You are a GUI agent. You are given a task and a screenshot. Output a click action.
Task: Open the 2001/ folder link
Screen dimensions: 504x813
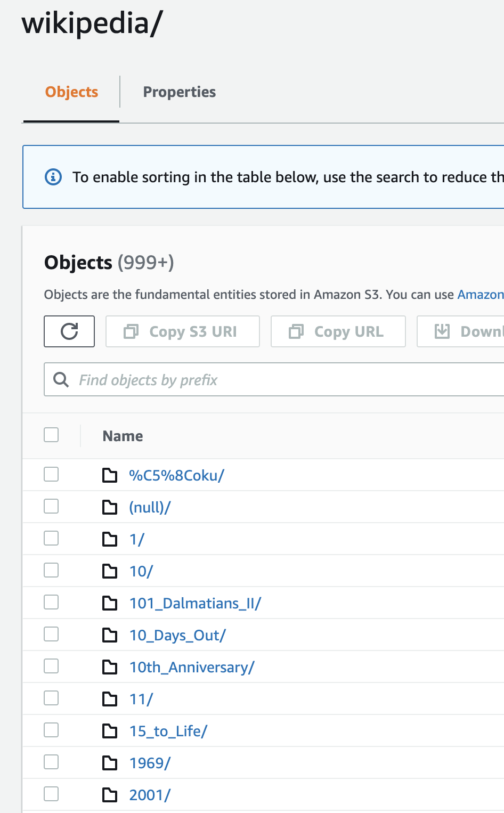click(150, 795)
